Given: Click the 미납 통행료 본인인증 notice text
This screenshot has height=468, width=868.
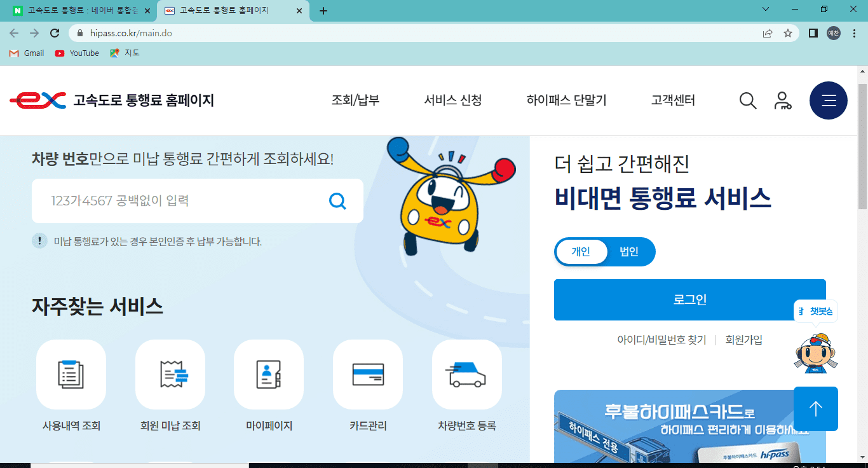Looking at the screenshot, I should click(158, 242).
